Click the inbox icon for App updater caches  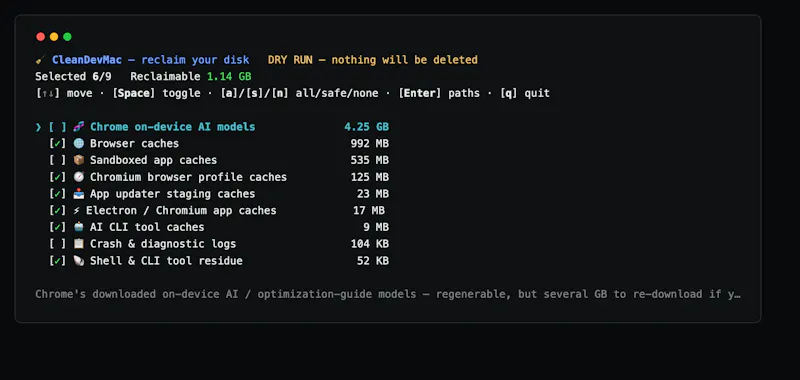79,194
